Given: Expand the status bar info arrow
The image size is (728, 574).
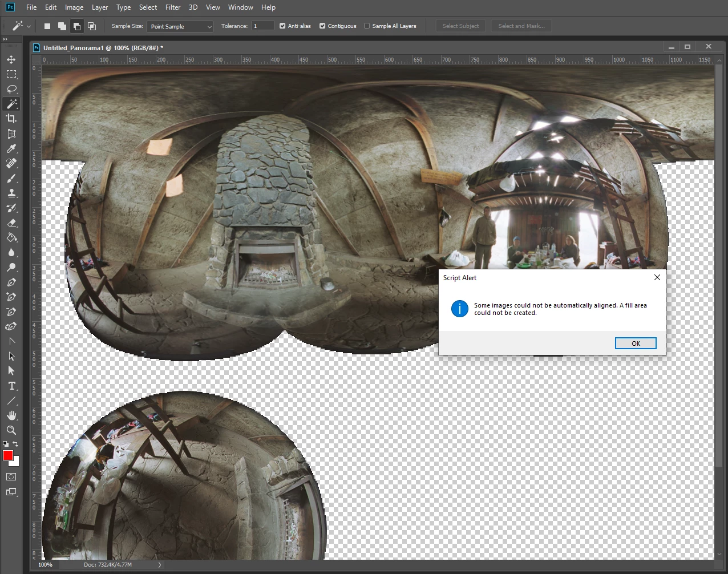Looking at the screenshot, I should [x=160, y=565].
